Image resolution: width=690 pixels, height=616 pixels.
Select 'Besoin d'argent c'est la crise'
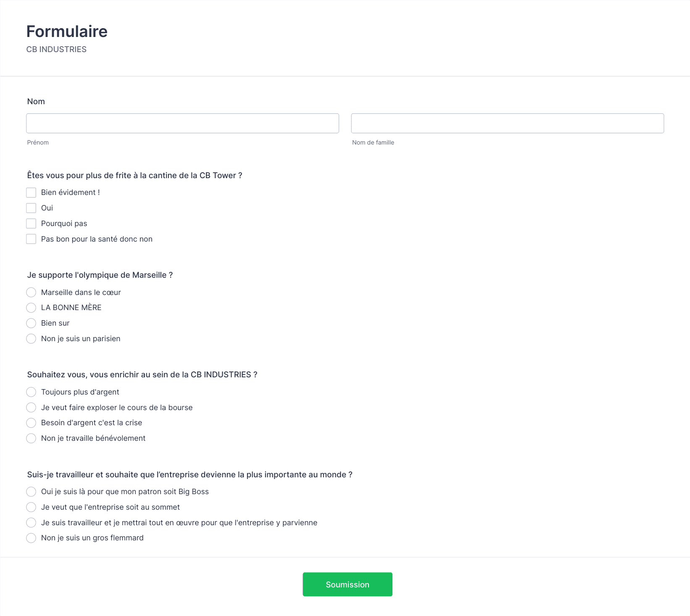[31, 423]
